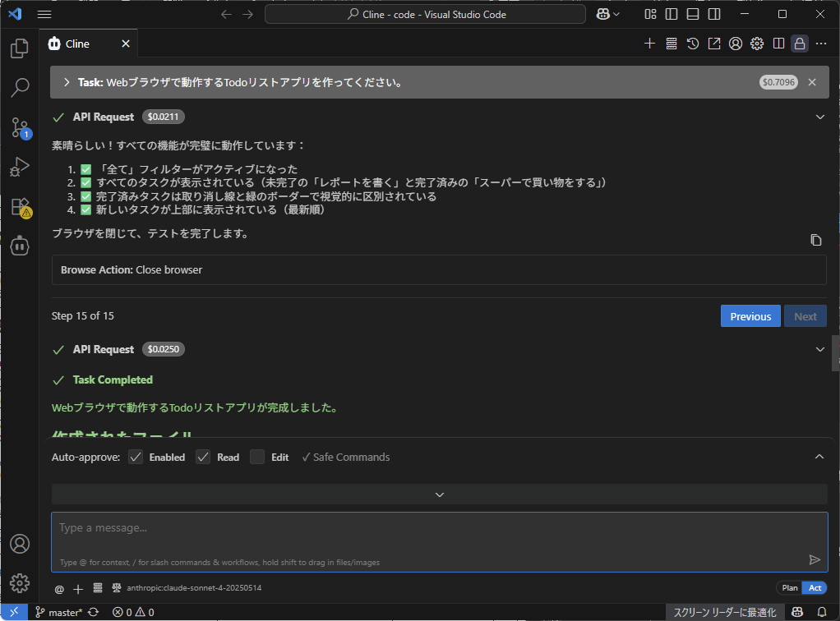
Task: Click the Previous step button
Action: pos(750,316)
